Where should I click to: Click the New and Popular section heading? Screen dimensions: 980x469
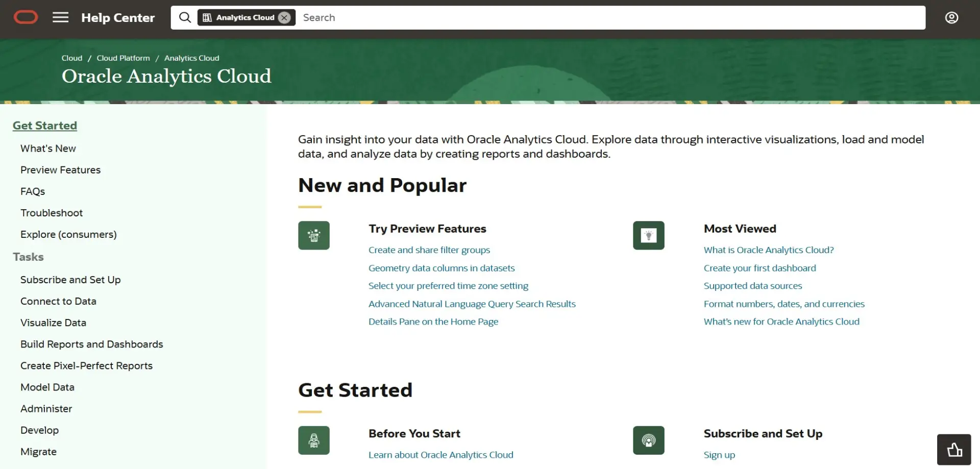pos(382,185)
